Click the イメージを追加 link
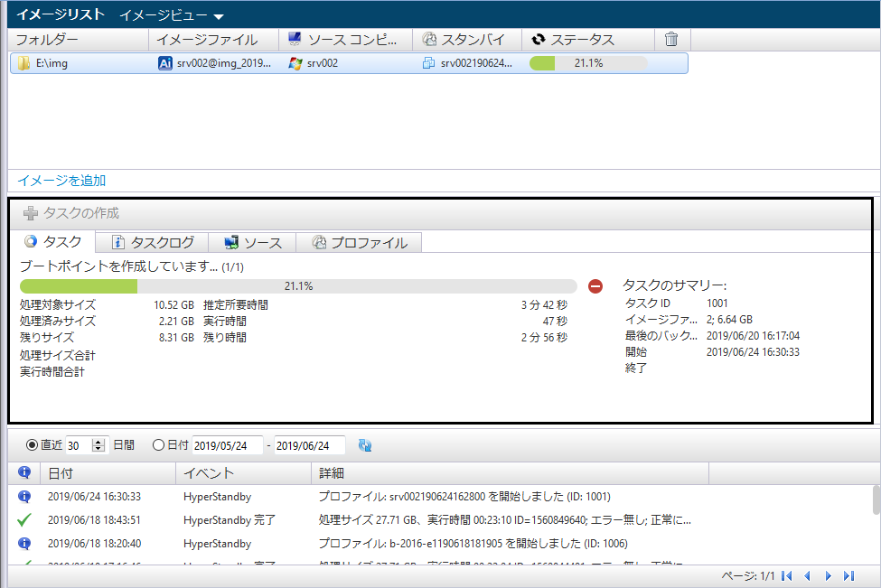 click(61, 181)
